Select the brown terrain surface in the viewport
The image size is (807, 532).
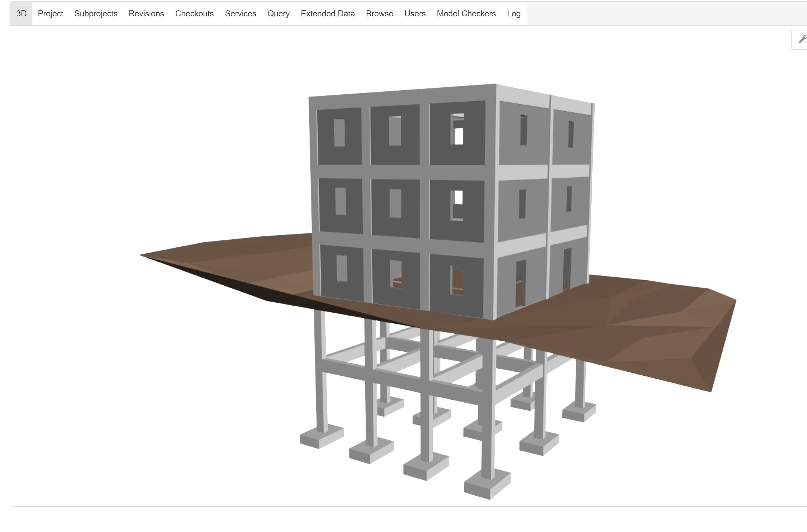644,339
